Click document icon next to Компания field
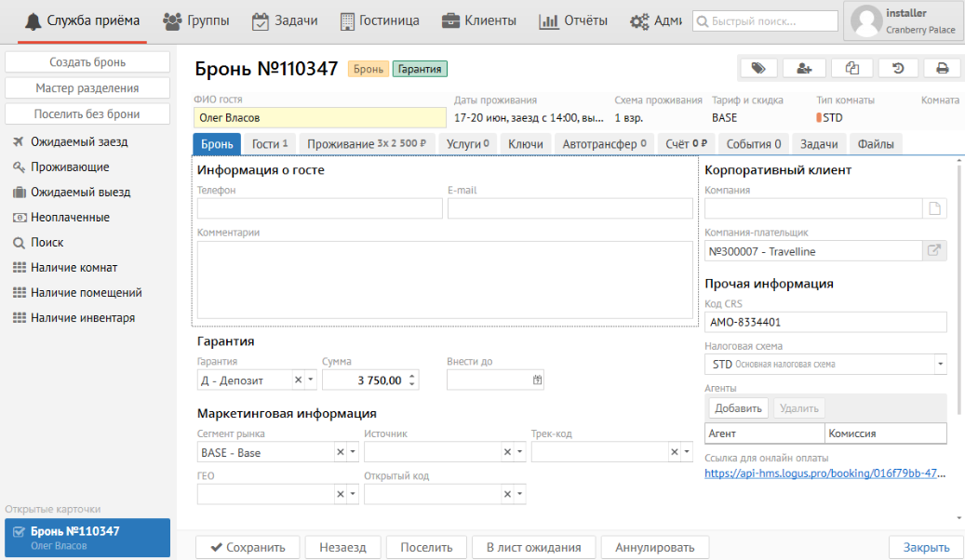The height and width of the screenshot is (560, 965). coord(934,208)
